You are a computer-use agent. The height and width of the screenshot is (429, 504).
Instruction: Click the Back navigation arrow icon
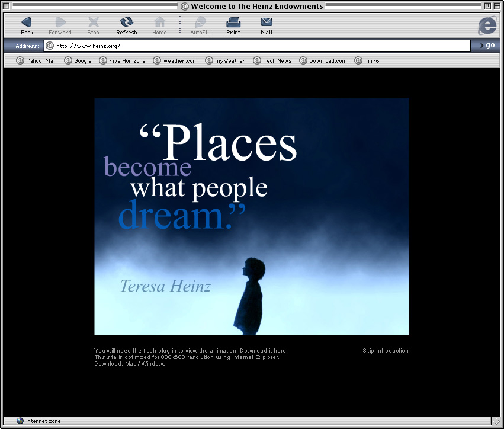point(27,24)
